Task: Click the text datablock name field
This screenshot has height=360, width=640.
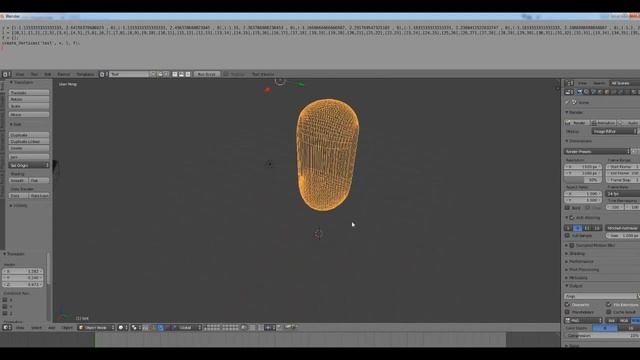Action: [130, 74]
